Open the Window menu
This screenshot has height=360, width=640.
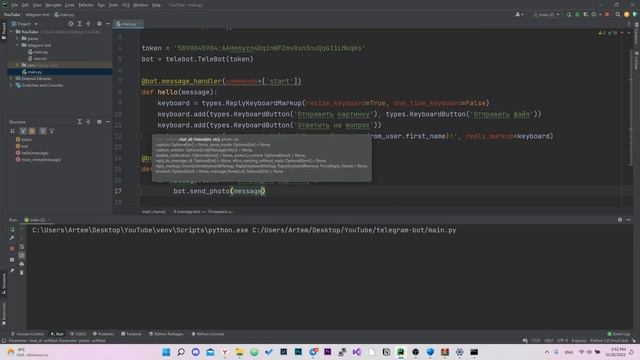[141, 5]
